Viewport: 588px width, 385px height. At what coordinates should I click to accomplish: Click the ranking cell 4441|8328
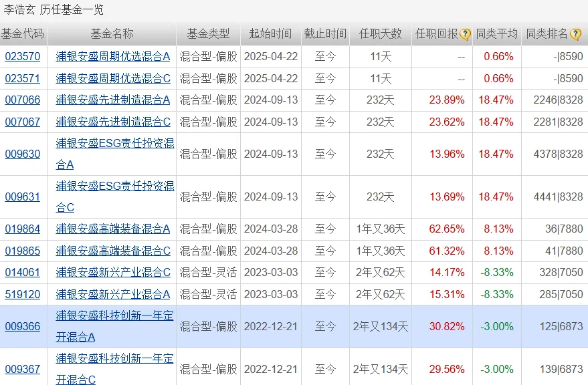tap(558, 197)
